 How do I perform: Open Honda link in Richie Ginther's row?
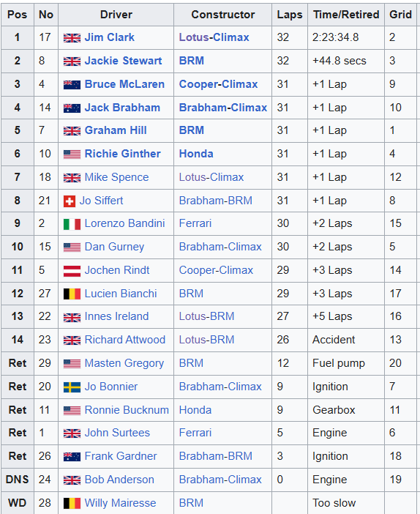(196, 154)
